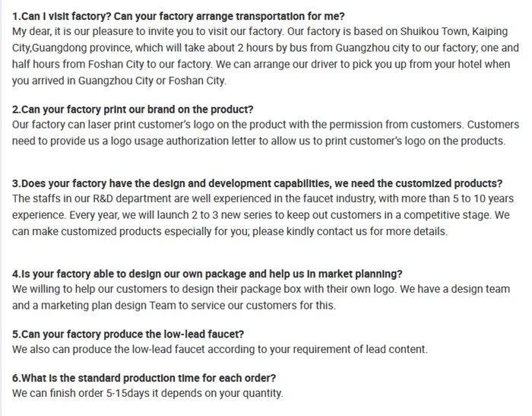Viewport: 532px width, 416px height.
Task: Select the standard production time question
Action: tap(144, 378)
